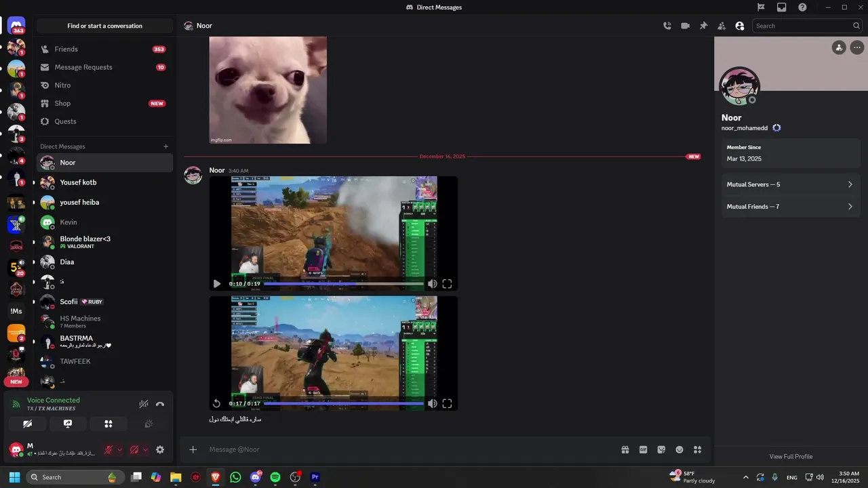Open Friends list
Screen dimensions: 868x488
point(105,49)
